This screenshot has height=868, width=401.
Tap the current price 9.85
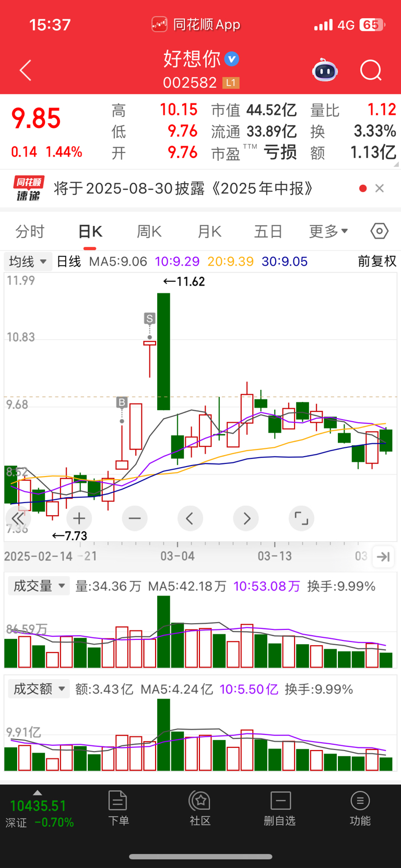click(36, 119)
